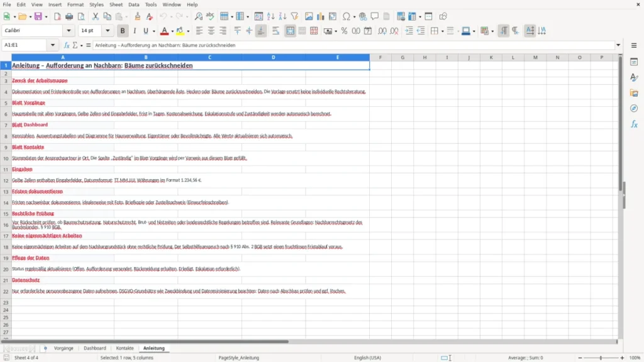Toggle Merge and Center Cells
644x362 pixels.
coord(290,31)
